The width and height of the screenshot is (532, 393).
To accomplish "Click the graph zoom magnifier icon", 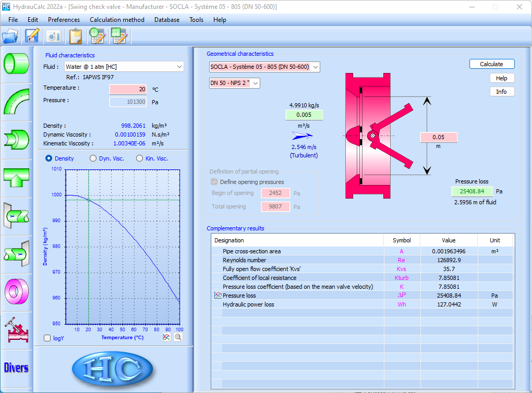I will (x=178, y=337).
